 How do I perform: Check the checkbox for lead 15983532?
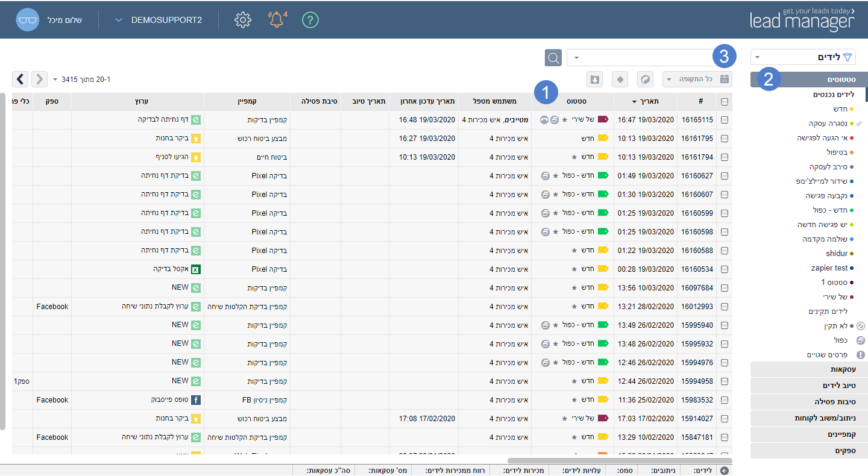725,400
